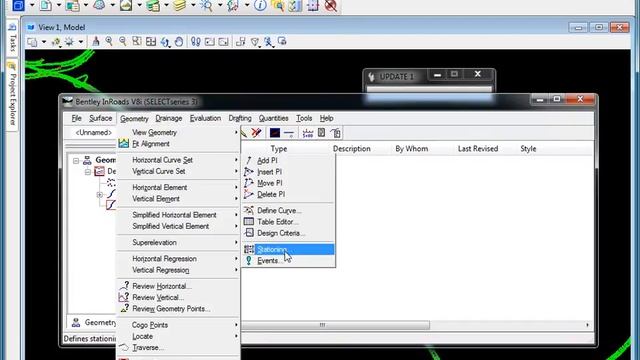Click the Fit Alignment icon in Geometry menu
The image size is (640, 360).
(123, 143)
